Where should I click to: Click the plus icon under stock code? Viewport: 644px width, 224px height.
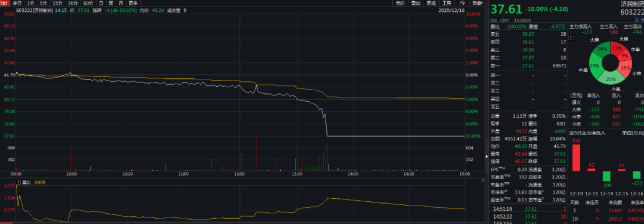click(x=642, y=20)
